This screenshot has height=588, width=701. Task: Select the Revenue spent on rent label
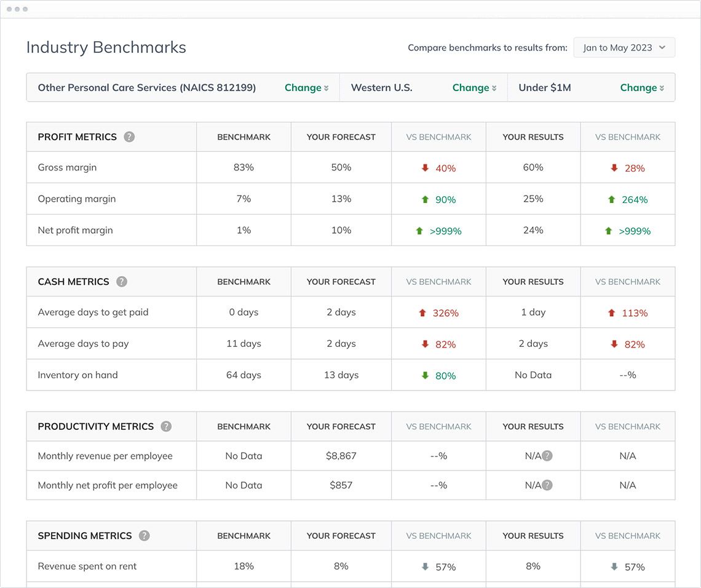point(87,566)
